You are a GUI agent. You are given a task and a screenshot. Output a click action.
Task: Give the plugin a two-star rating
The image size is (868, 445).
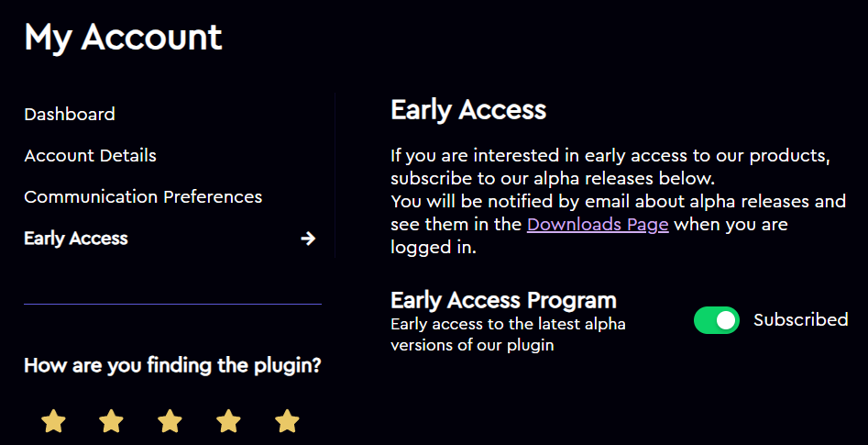111,421
